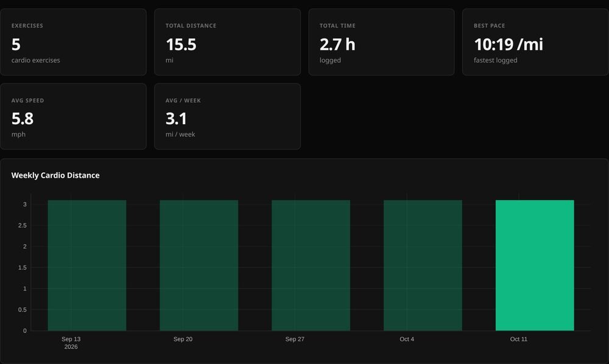The image size is (609, 364).
Task: Click the '2.5' y-axis tick label
Action: [x=23, y=225]
